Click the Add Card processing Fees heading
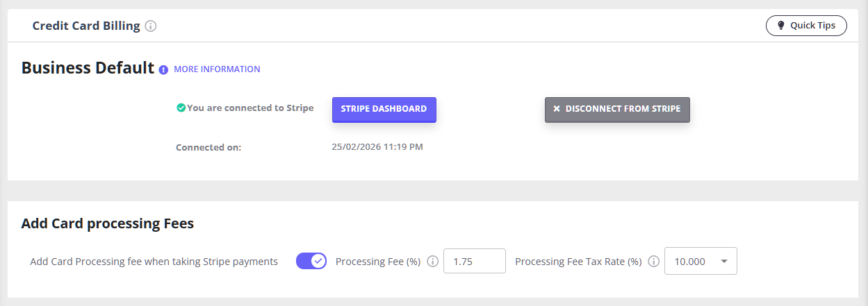Viewport: 868px width, 306px height. click(x=108, y=223)
